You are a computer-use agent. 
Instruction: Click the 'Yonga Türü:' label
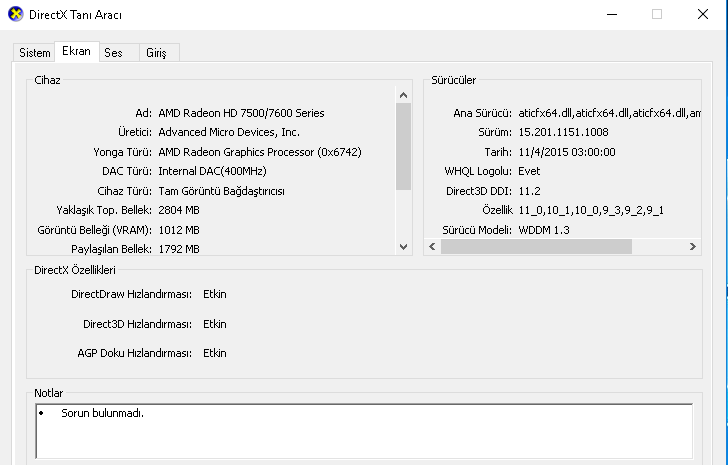[x=123, y=152]
